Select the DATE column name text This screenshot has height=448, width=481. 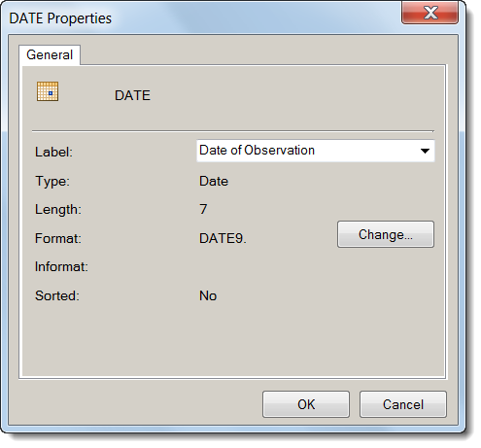(x=132, y=95)
